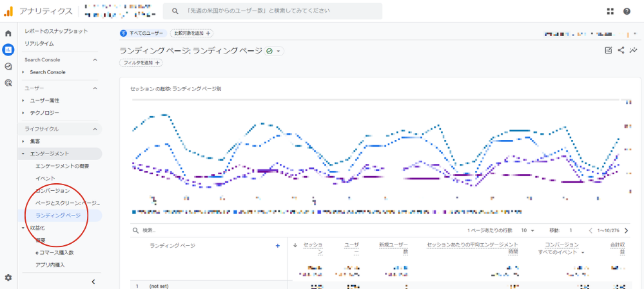Click the 移動 page number field
The width and height of the screenshot is (644, 289).
(x=571, y=231)
